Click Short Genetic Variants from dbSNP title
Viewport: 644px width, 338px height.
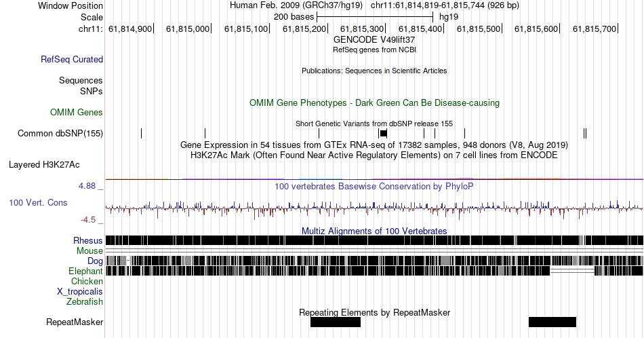pyautogui.click(x=374, y=124)
